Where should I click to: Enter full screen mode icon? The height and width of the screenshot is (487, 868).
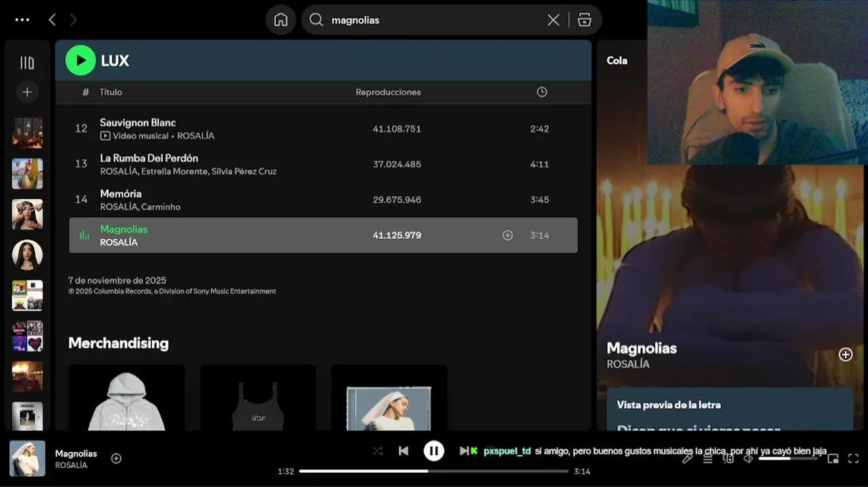tap(853, 459)
